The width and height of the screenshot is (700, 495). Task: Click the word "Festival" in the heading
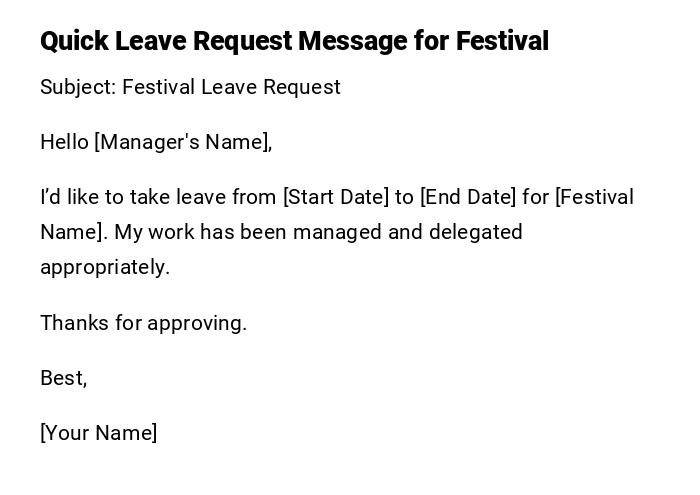click(x=502, y=41)
